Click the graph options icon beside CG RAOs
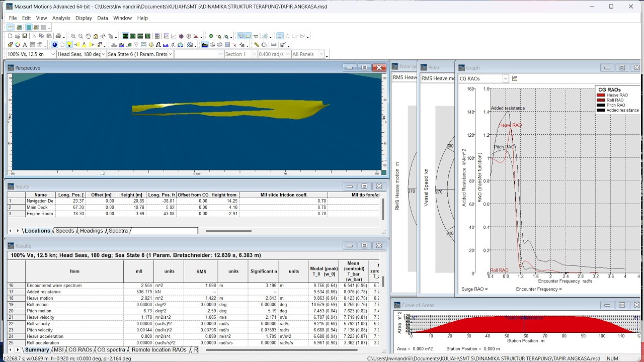644x362 pixels. (515, 78)
